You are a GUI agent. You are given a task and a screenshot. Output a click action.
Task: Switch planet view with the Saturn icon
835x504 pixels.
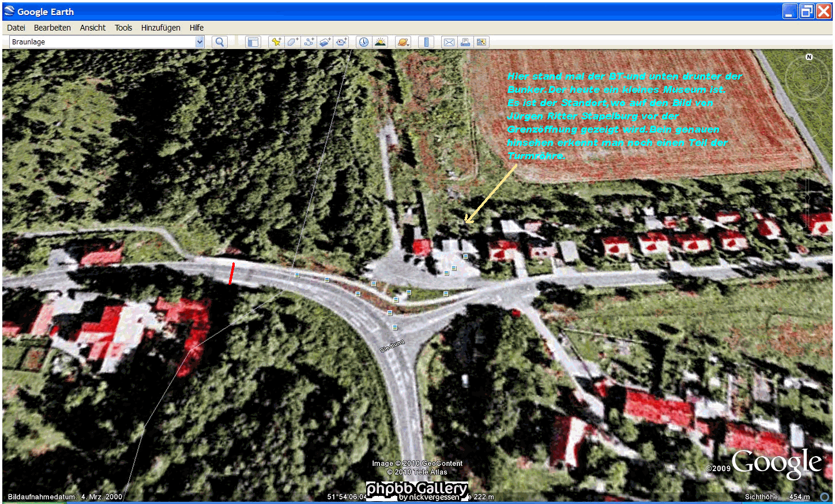pyautogui.click(x=403, y=42)
